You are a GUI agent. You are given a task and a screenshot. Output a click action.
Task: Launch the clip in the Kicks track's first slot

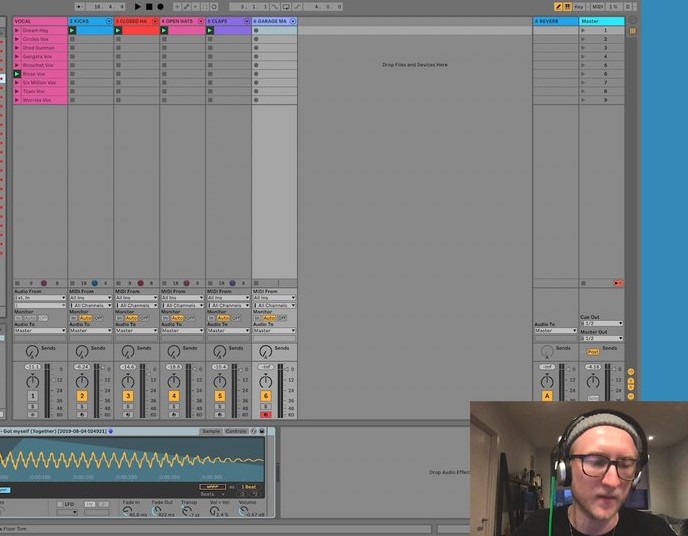click(72, 31)
